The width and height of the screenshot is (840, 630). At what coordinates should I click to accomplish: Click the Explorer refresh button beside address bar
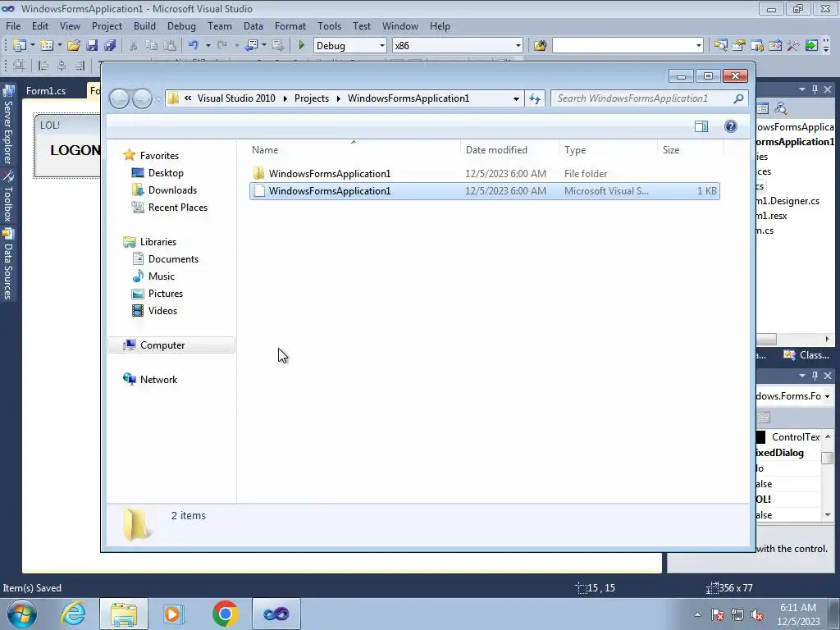click(x=535, y=98)
